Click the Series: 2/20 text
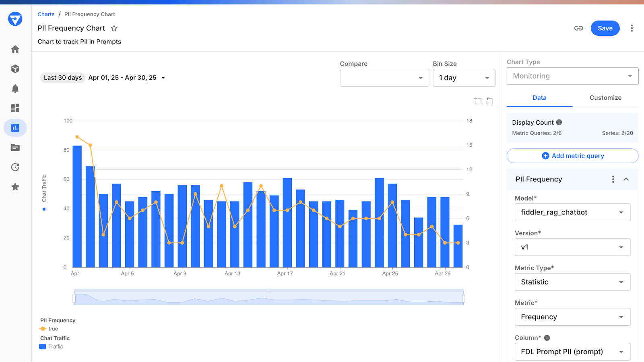Viewport: 644px width, 362px height. pos(617,133)
